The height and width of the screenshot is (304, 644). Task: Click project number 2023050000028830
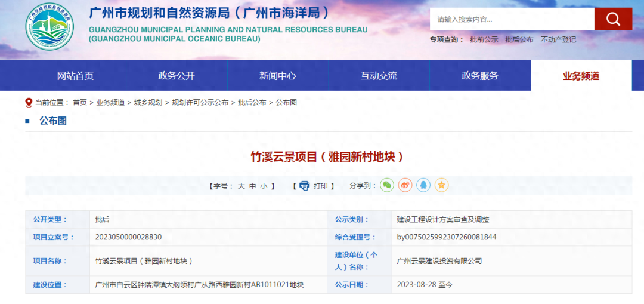point(128,237)
